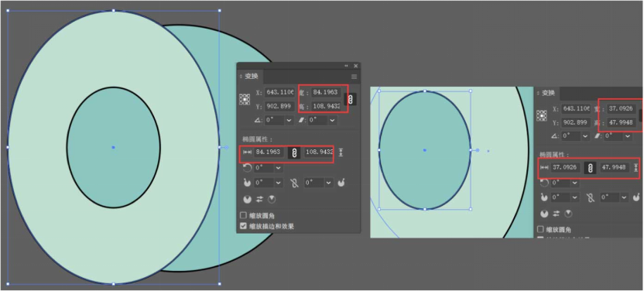Open ellipse rotation angle dropdown in floating panel
Viewport: 644px width, 291px height.
click(x=279, y=168)
